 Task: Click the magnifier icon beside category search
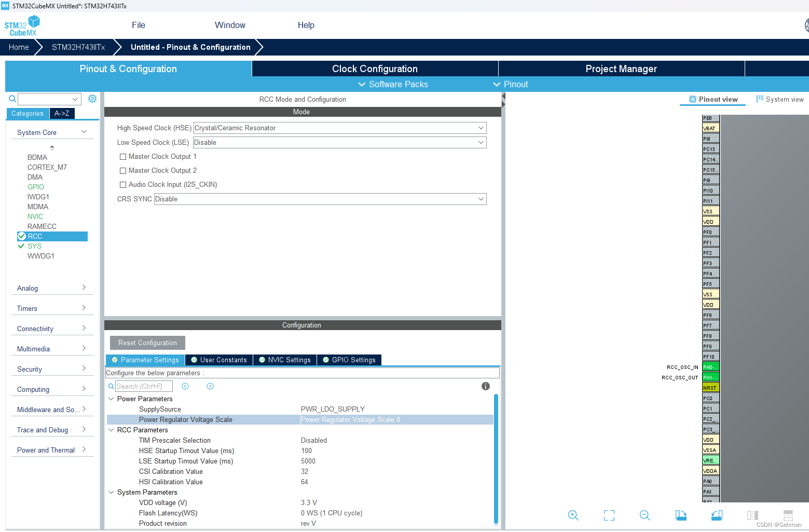[x=12, y=99]
